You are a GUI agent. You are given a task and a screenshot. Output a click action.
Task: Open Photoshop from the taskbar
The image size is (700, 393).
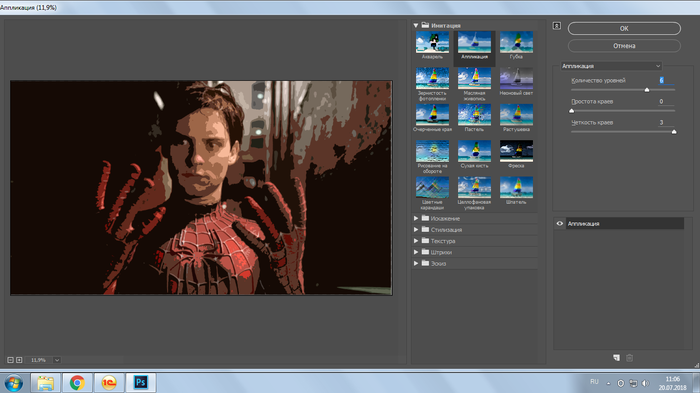coord(141,382)
